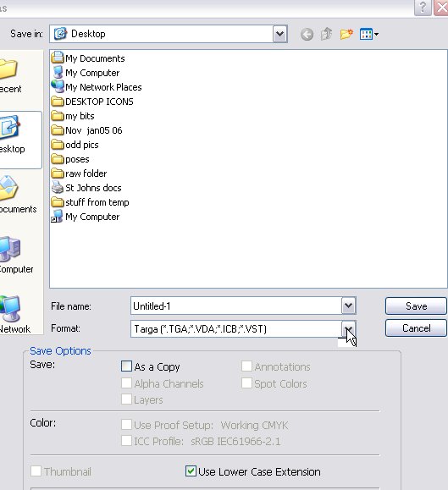Open the Format type dropdown arrow

click(349, 328)
